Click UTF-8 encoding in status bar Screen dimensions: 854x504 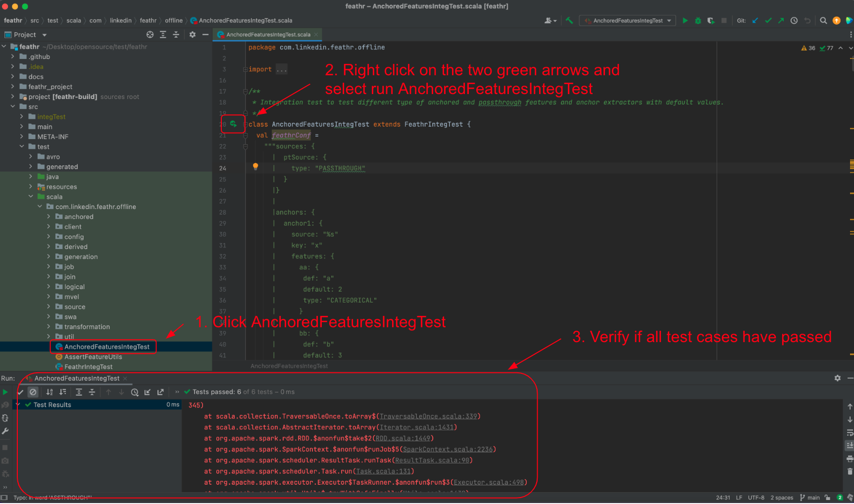pyautogui.click(x=756, y=498)
